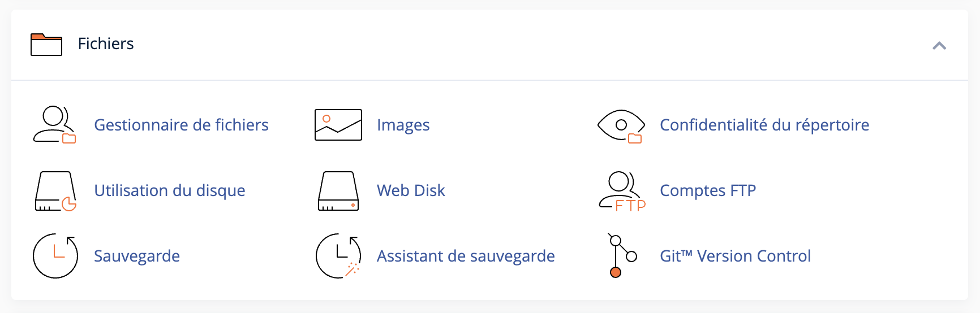Open Utilisation du disque link
The width and height of the screenshot is (980, 313).
170,191
